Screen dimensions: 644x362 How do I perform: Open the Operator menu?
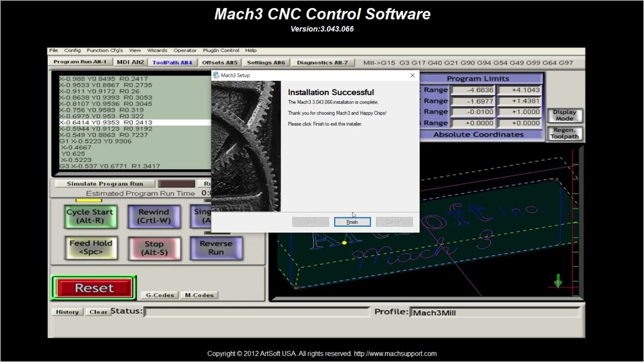pos(185,50)
